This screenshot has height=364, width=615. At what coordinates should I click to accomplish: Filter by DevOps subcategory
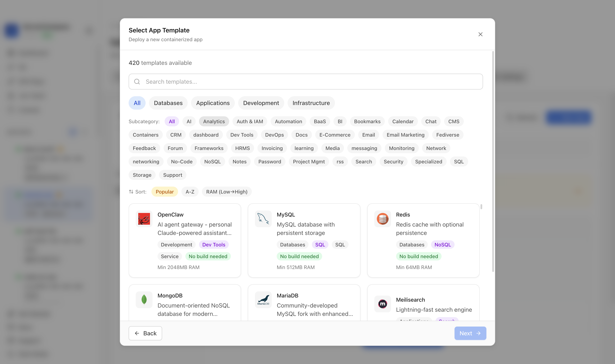tap(274, 135)
